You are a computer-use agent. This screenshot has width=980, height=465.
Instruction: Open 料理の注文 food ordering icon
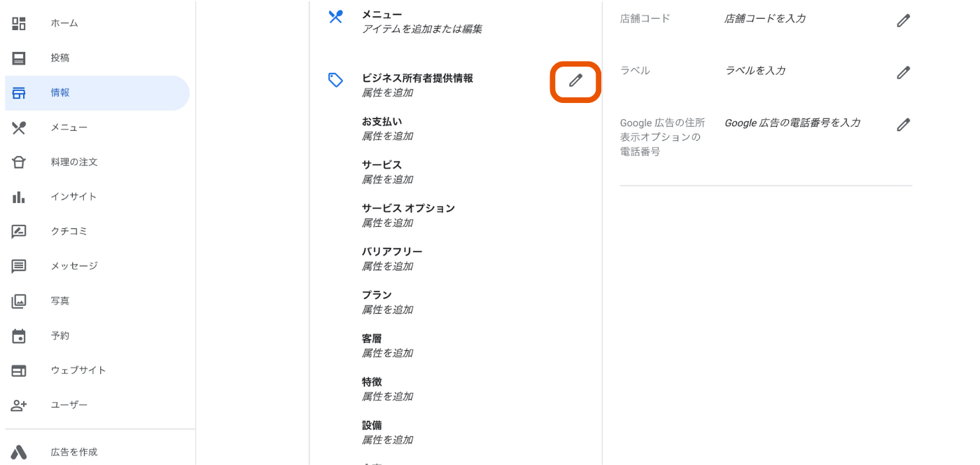click(19, 162)
